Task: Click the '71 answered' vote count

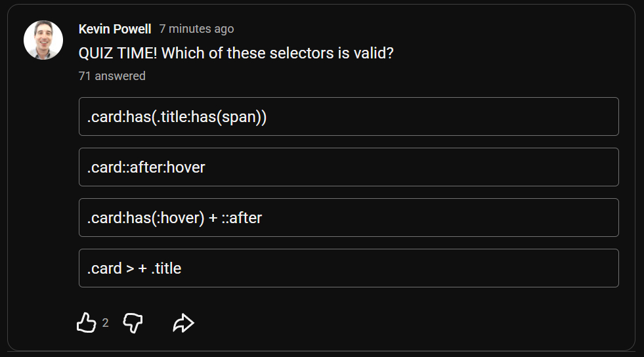Action: (112, 76)
